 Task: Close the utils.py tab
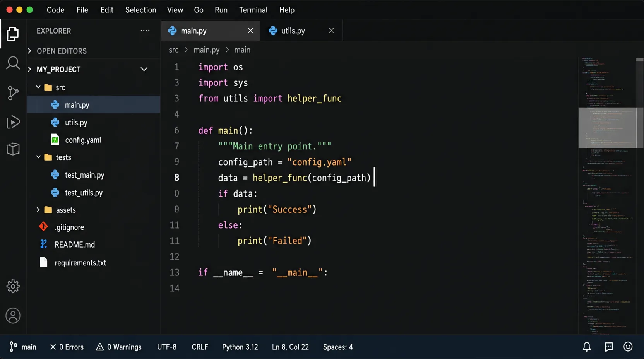point(331,31)
